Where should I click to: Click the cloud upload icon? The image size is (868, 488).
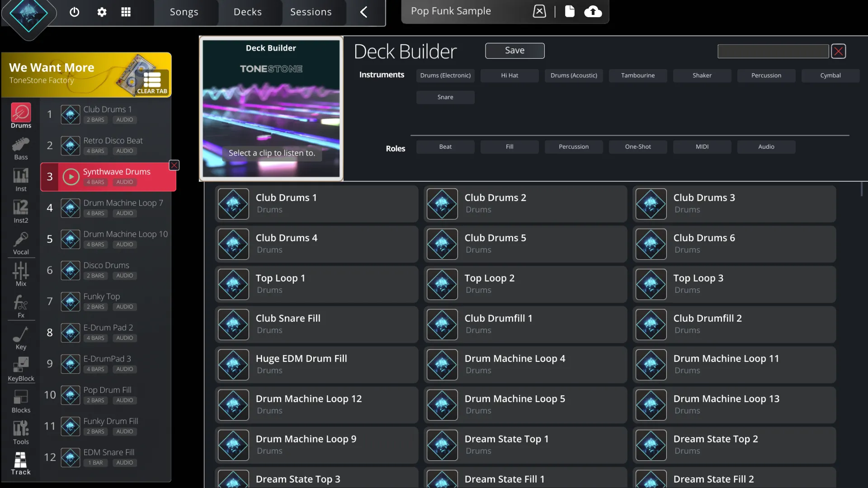pos(593,11)
